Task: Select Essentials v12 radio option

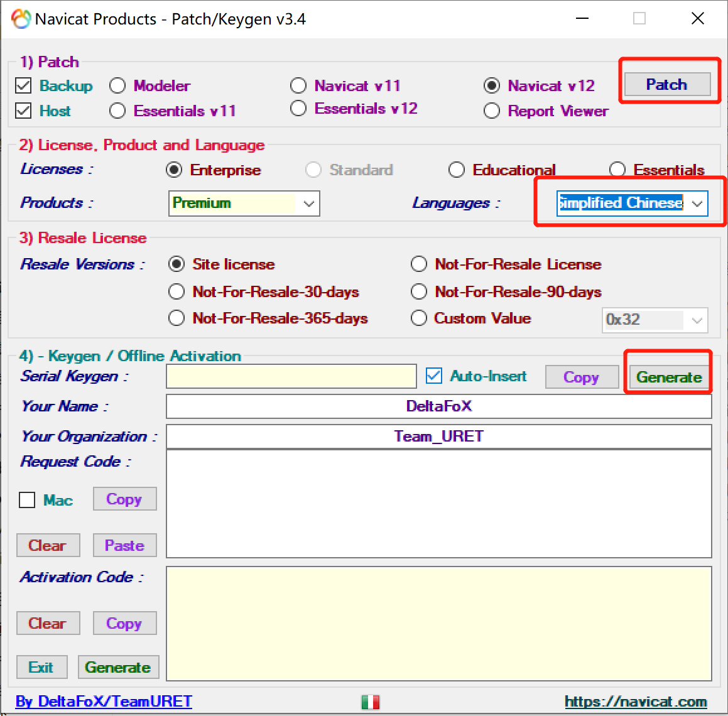Action: click(298, 108)
